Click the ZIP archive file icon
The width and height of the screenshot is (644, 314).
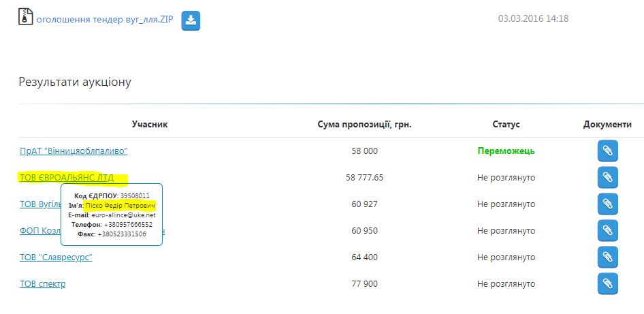[25, 17]
